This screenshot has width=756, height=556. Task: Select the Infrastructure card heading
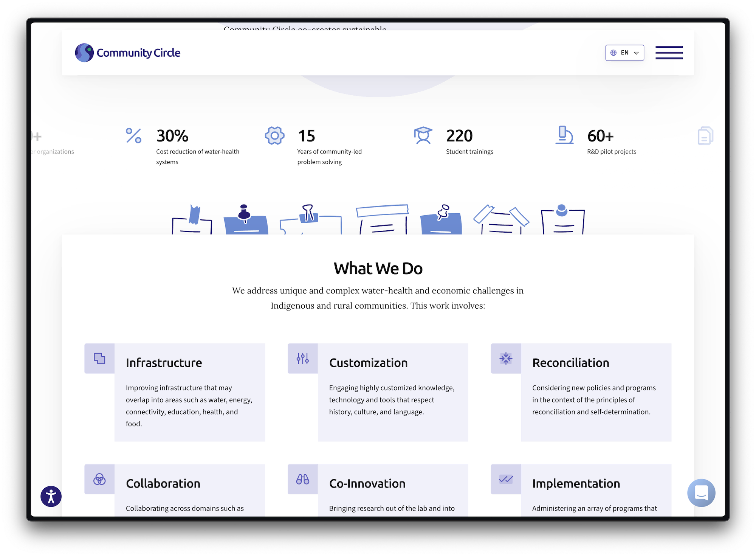click(x=164, y=363)
